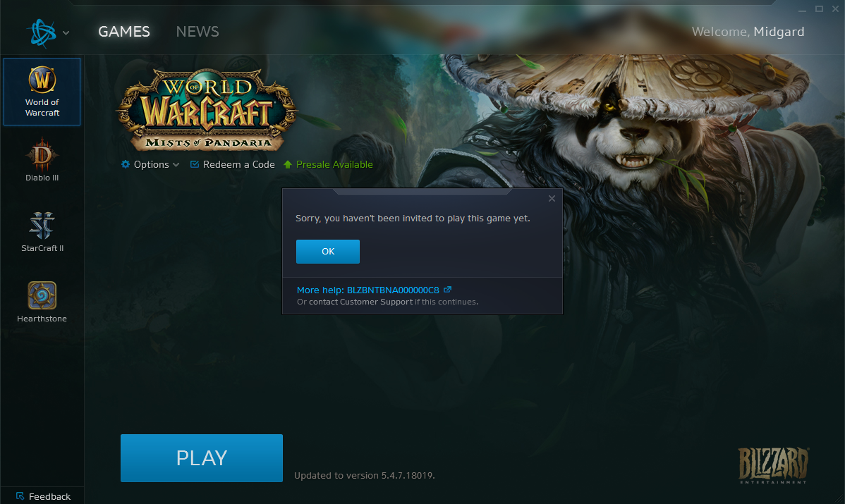This screenshot has height=504, width=845.
Task: Click the big PLAY button
Action: pos(202,457)
